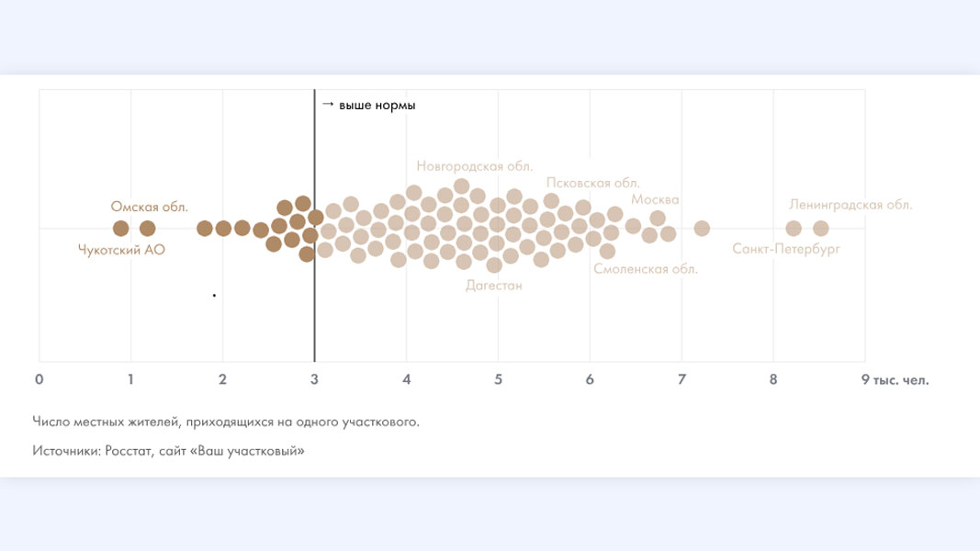The width and height of the screenshot is (980, 551).
Task: Click the dark dot below Омская обл. label
Action: tap(147, 228)
